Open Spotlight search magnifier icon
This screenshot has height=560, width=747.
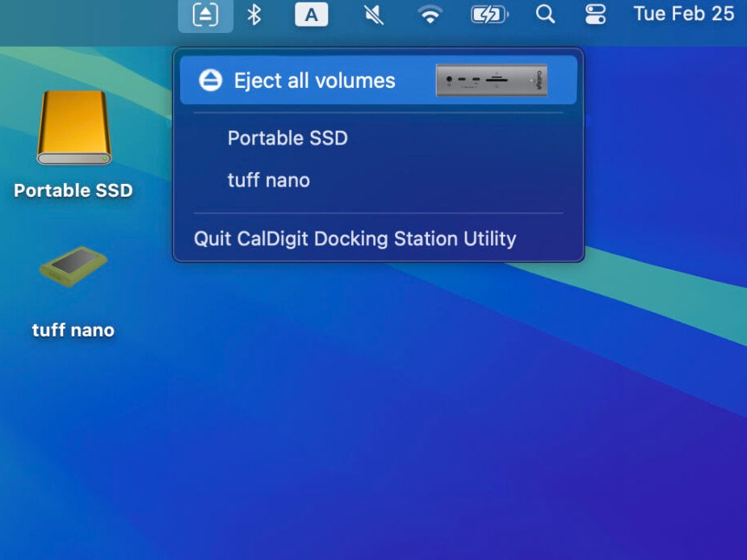tap(545, 15)
